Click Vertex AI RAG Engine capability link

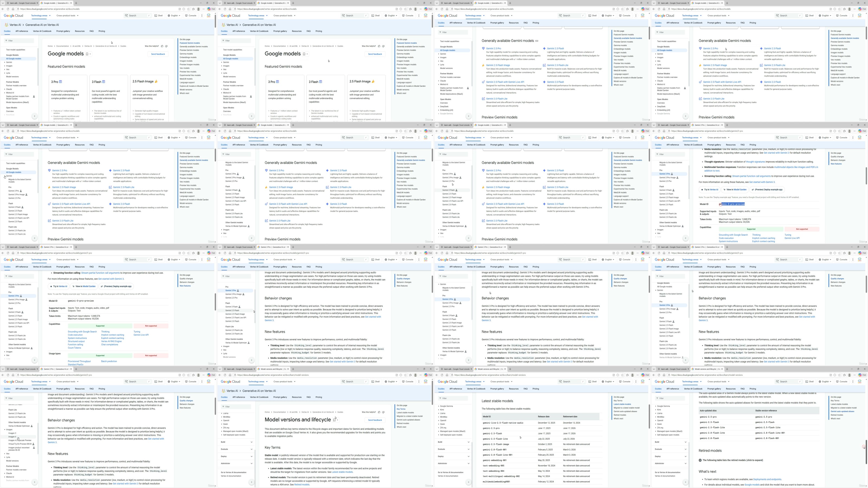coord(111,341)
